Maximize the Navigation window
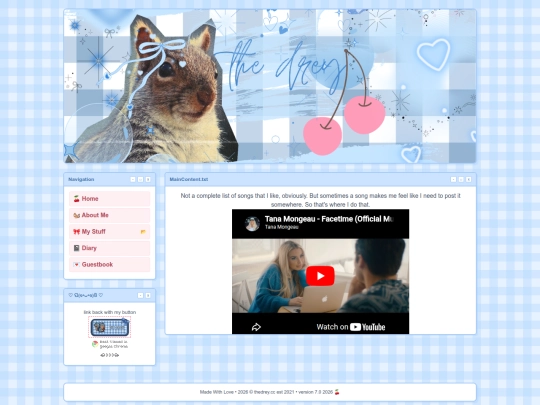This screenshot has height=405, width=540. (141, 179)
